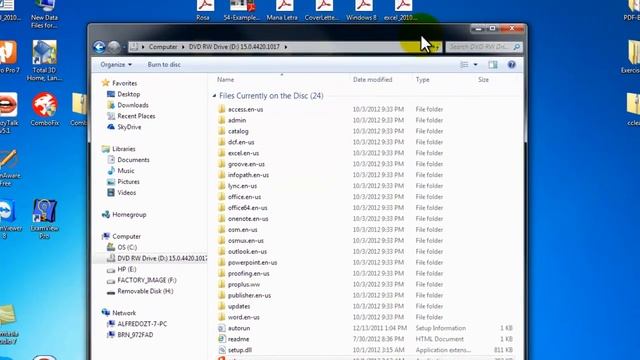The height and width of the screenshot is (360, 640).
Task: Sort by the Type column header
Action: pos(422,80)
